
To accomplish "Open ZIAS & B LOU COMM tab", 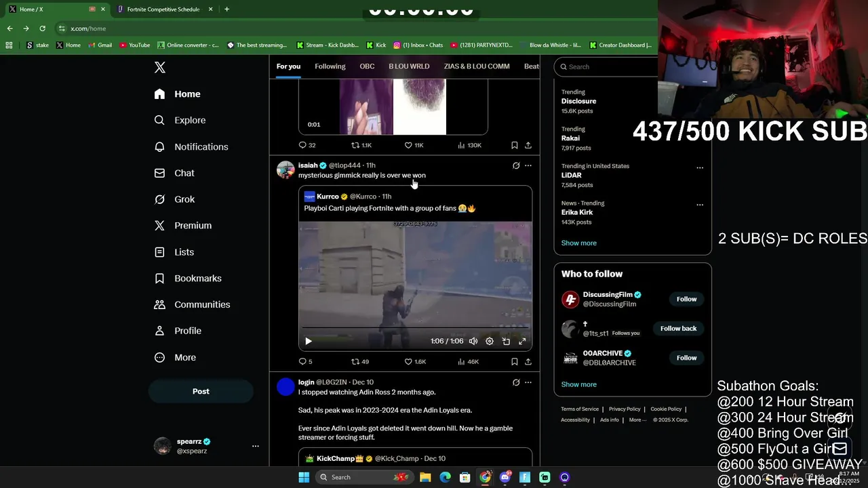I will [477, 66].
